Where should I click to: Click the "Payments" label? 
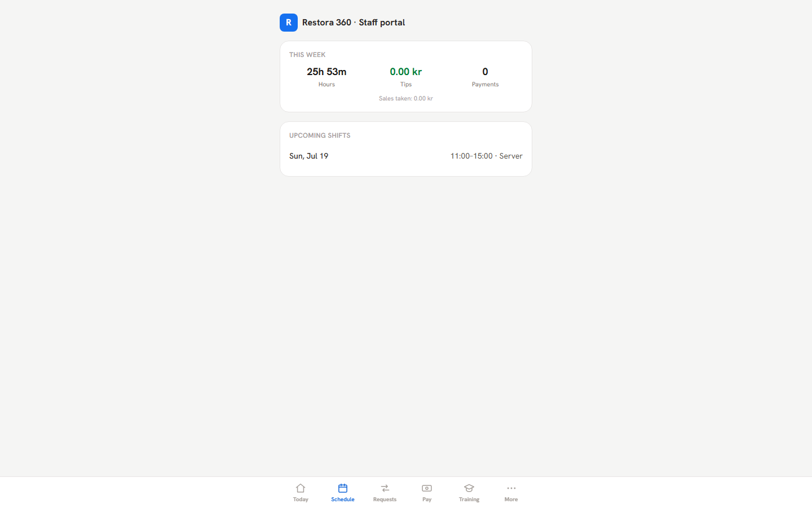click(485, 85)
